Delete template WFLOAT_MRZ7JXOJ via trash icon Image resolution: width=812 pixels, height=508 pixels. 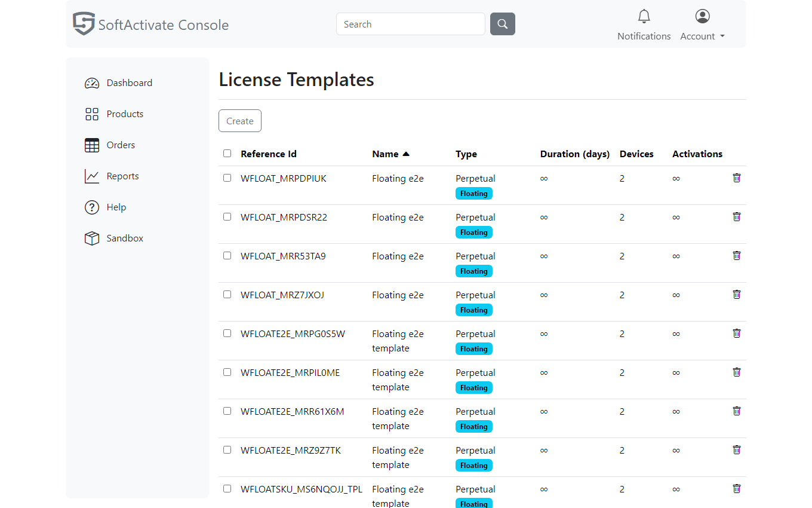click(x=737, y=294)
